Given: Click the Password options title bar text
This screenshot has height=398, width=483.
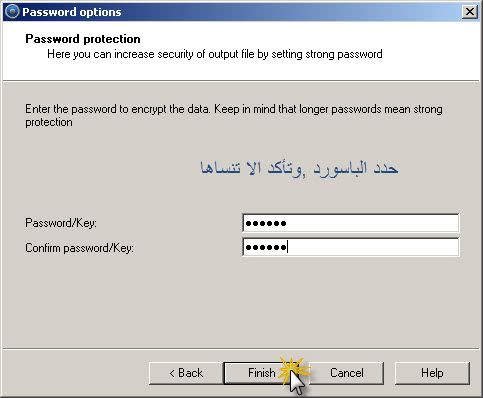Looking at the screenshot, I should pos(72,12).
